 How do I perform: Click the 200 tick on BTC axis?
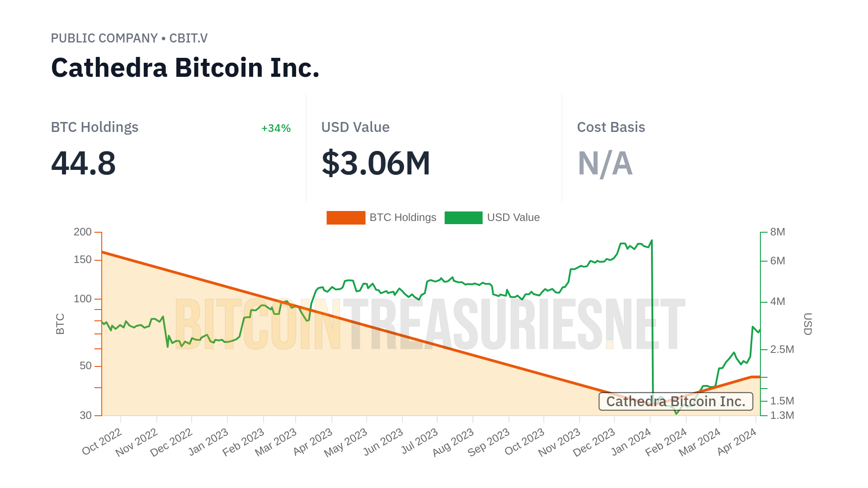(83, 232)
